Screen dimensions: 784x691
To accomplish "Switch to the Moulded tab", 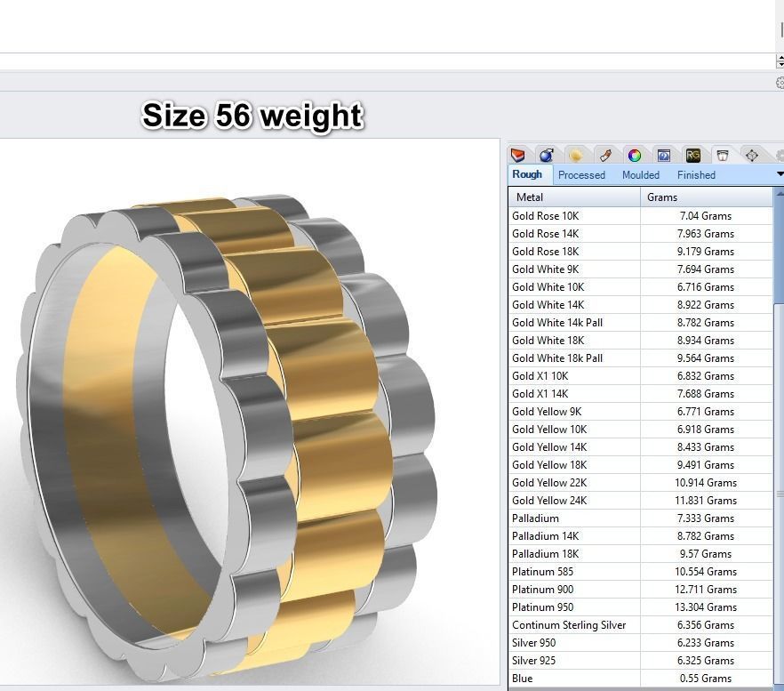I will pyautogui.click(x=641, y=175).
